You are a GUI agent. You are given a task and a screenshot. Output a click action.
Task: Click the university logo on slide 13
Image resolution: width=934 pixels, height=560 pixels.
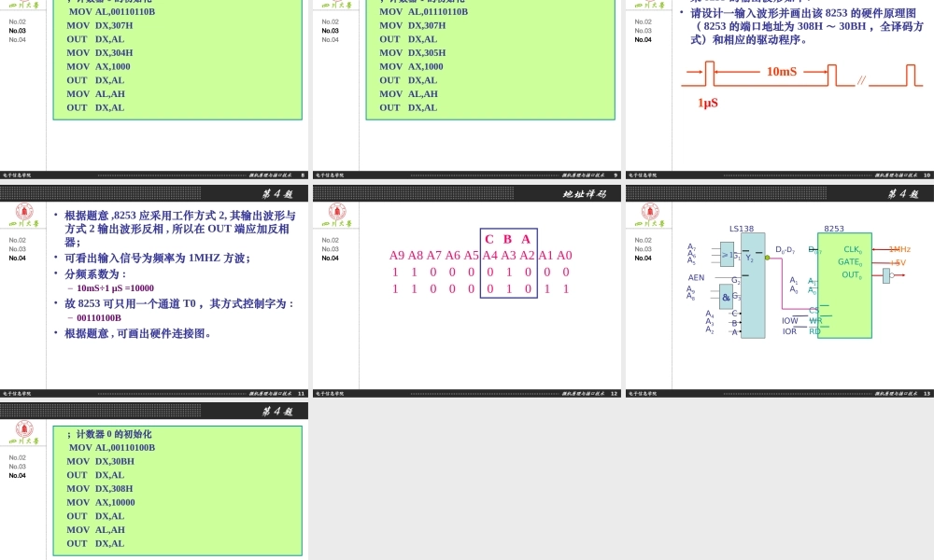click(650, 212)
